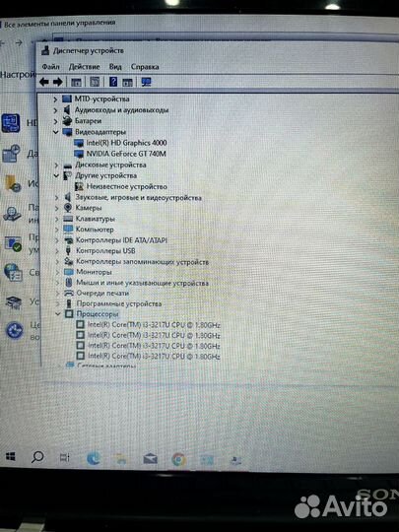The height and width of the screenshot is (532, 399).
Task: Expand the Камеры node
Action: point(57,208)
